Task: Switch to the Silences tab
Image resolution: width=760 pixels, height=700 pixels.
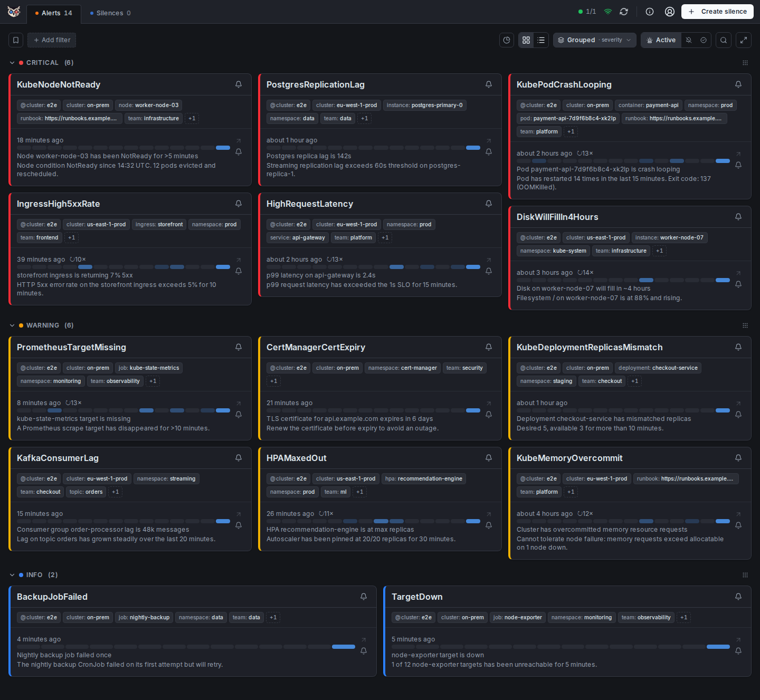Action: (110, 13)
